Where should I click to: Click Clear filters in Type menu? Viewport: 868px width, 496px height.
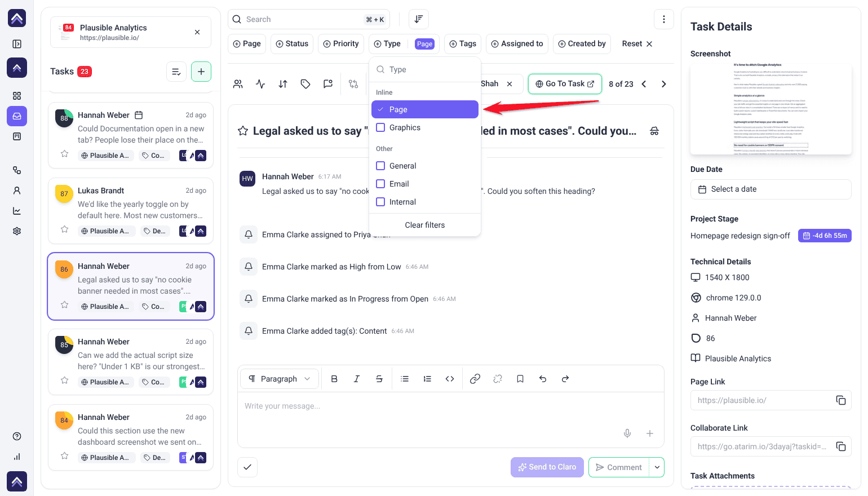coord(425,225)
